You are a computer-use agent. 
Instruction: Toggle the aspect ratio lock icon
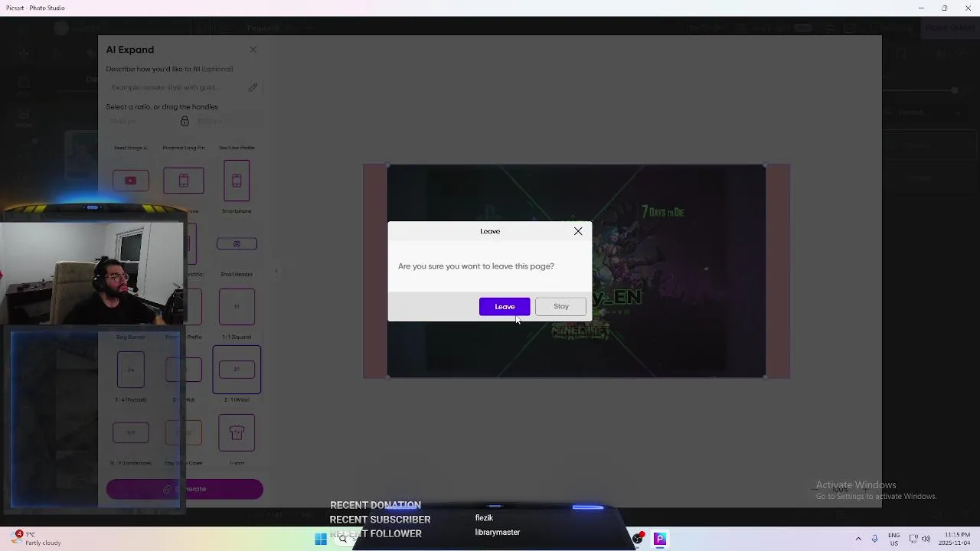185,121
